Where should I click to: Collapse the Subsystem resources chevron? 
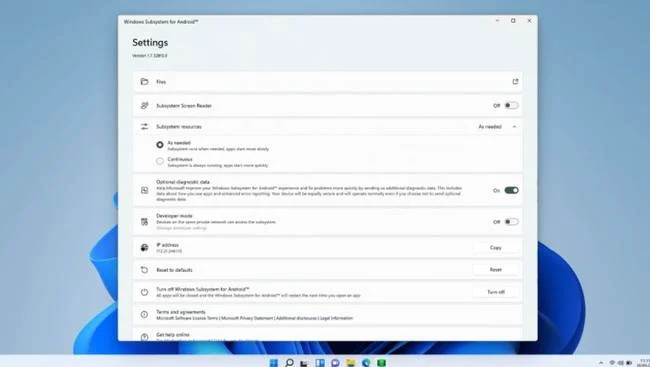pyautogui.click(x=514, y=126)
